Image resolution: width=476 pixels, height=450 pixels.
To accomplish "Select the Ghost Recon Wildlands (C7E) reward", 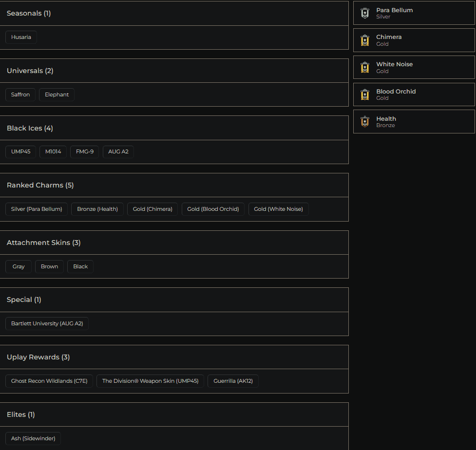I will [49, 381].
